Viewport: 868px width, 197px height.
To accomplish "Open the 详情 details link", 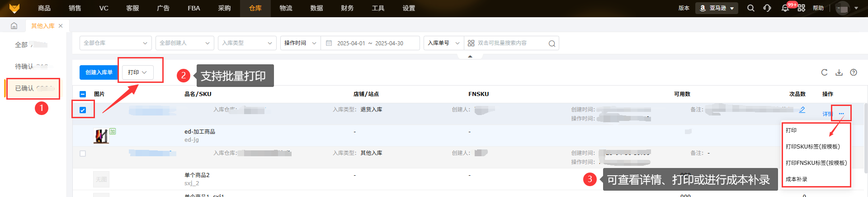I will coord(827,114).
